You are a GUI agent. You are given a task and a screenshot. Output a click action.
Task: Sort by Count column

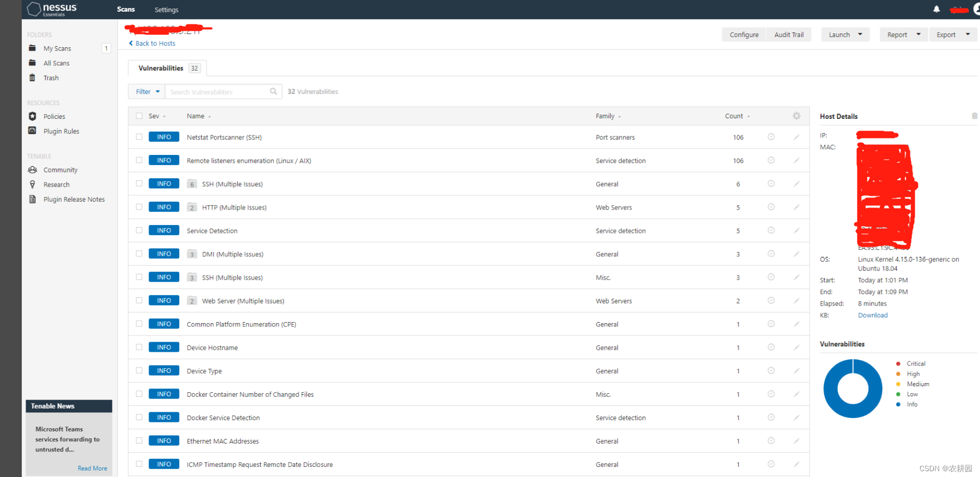tap(738, 116)
